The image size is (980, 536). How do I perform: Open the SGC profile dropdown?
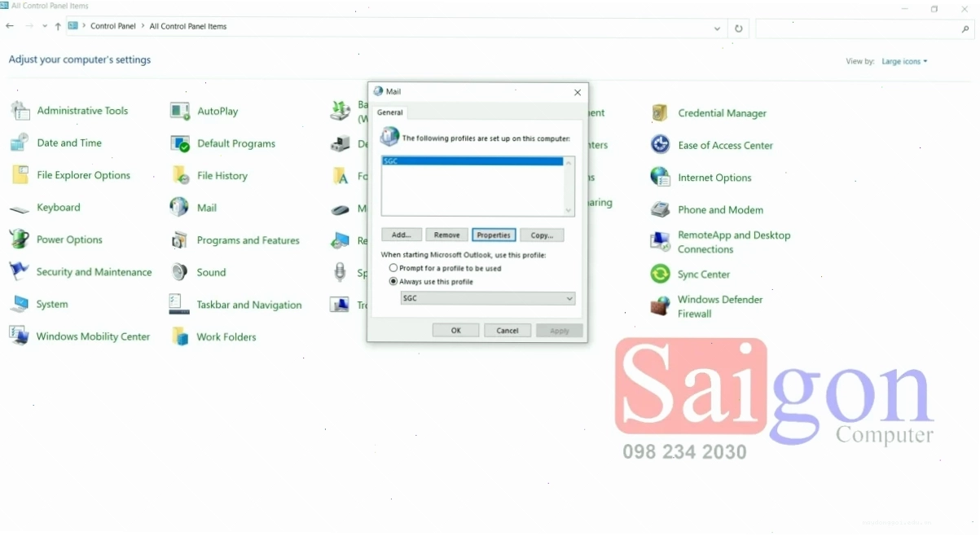[488, 299]
